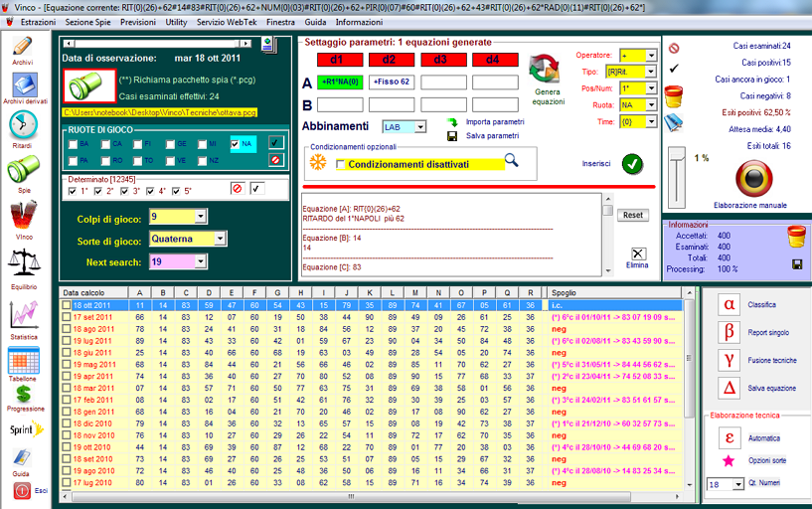Toggle the CA ruota checkbox

point(105,144)
